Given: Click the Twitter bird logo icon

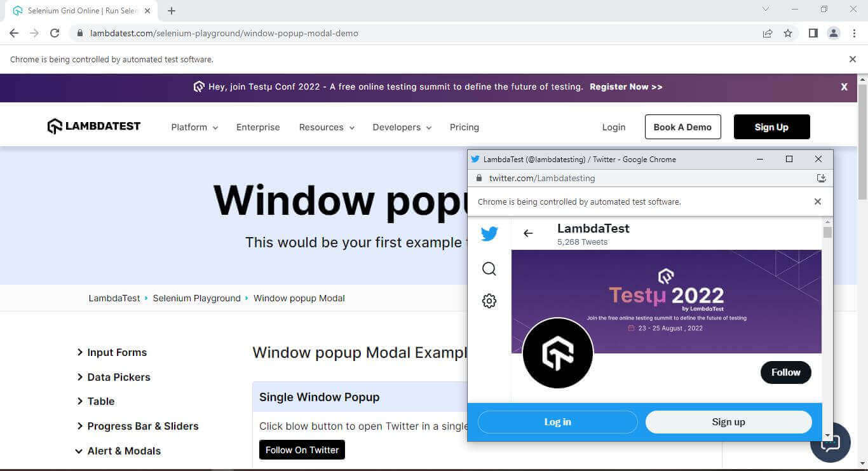Looking at the screenshot, I should [x=489, y=233].
